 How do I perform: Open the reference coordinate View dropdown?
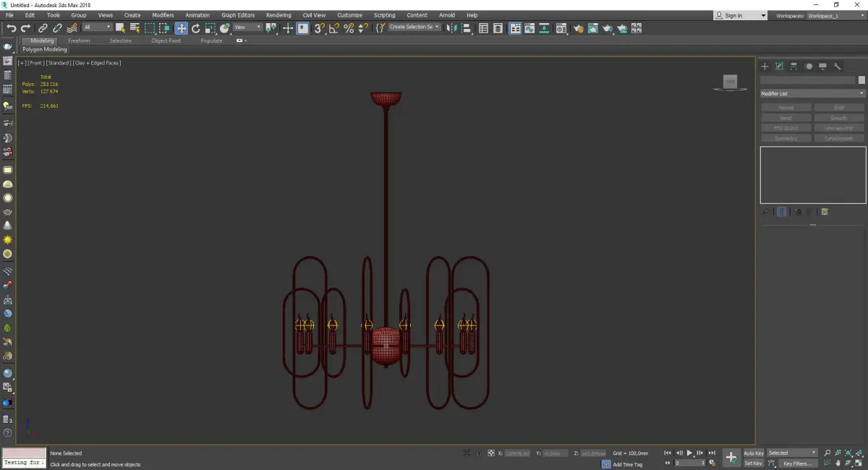247,27
